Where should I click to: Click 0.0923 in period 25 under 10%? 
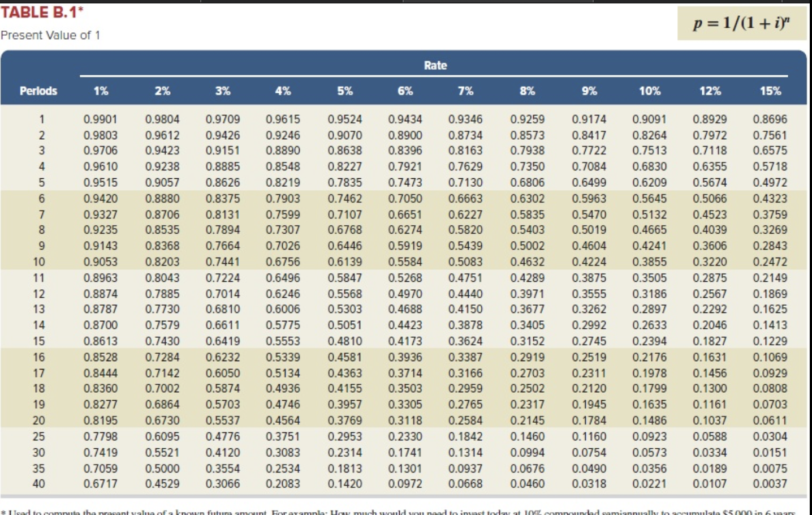coord(649,436)
